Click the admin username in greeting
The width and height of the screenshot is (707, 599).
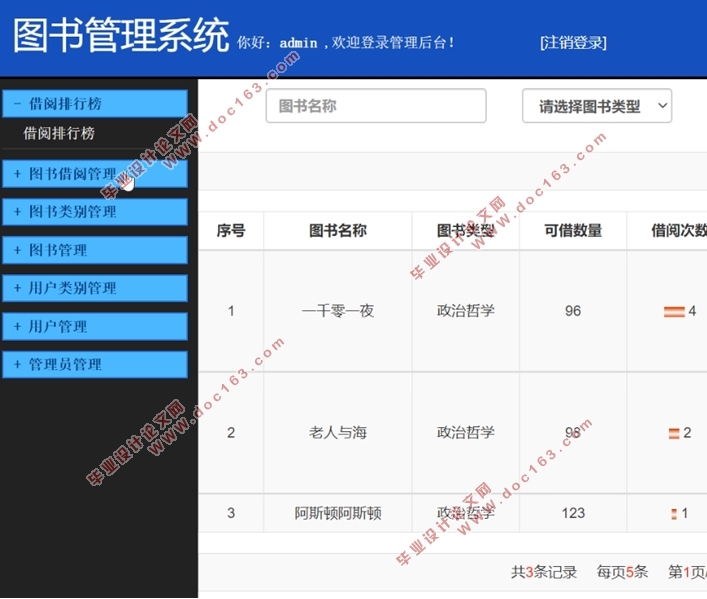click(298, 43)
